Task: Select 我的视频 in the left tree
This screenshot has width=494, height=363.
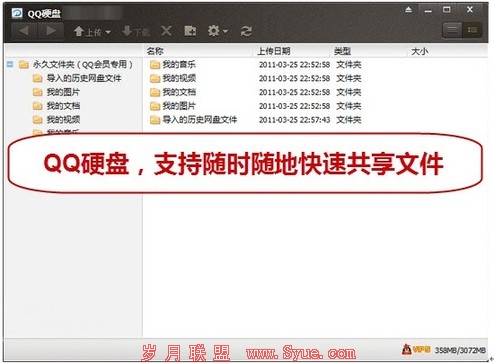Action: pos(63,119)
